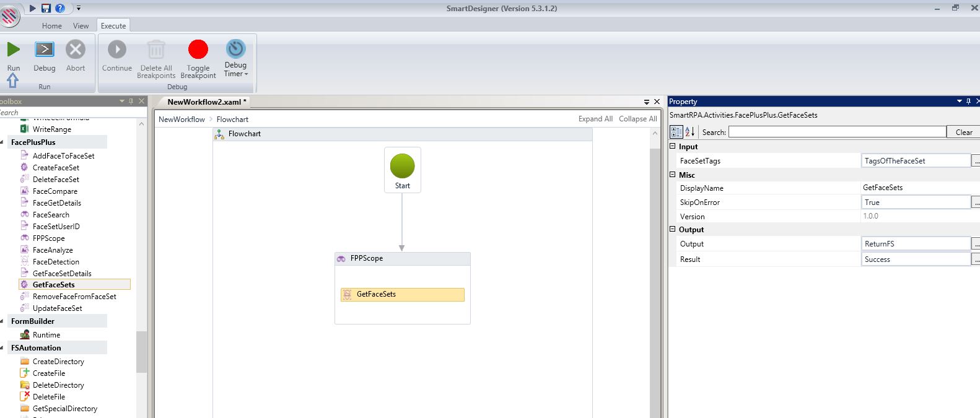This screenshot has width=980, height=418.
Task: Click Delete All Breakpoints icon
Action: pyautogui.click(x=156, y=50)
